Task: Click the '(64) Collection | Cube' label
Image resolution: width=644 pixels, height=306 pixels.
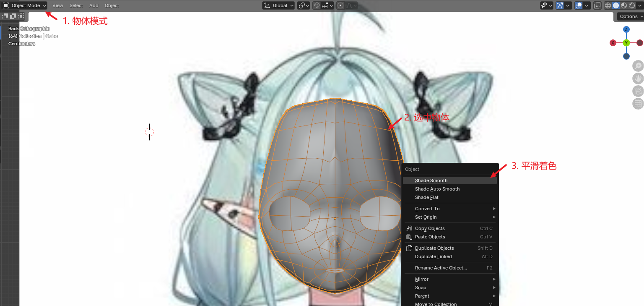Action: tap(33, 36)
